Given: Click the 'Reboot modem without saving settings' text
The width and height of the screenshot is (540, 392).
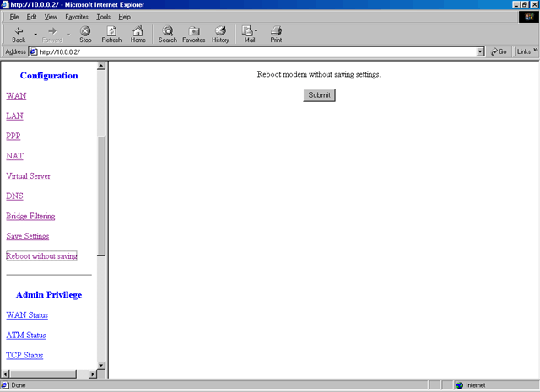Looking at the screenshot, I should (x=319, y=74).
